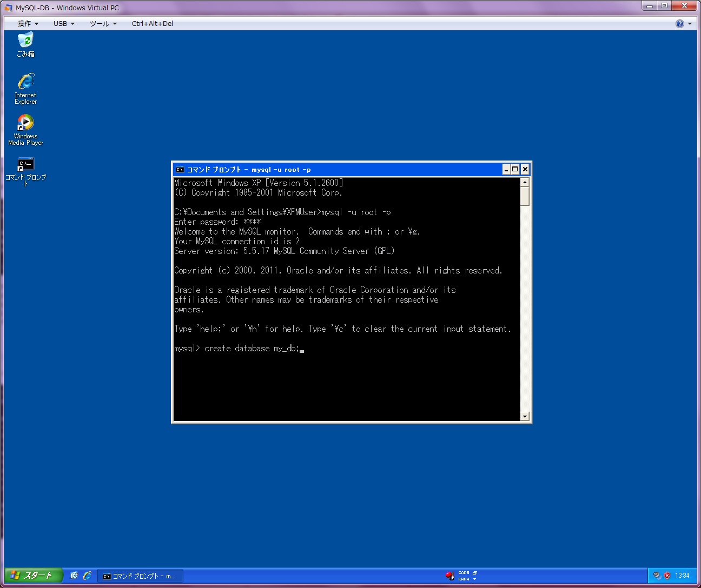Toggle the CAPS indicator in language bar
This screenshot has width=701, height=588.
[464, 573]
